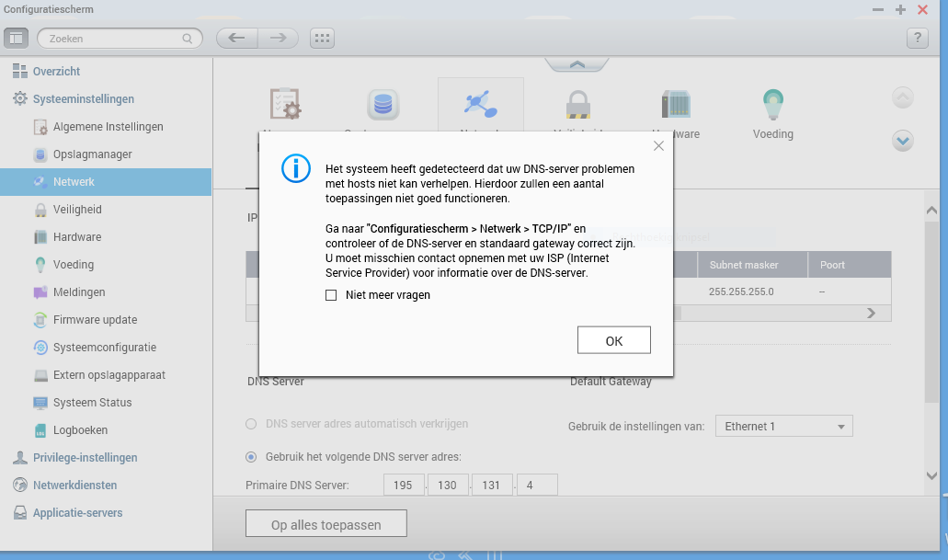
Task: Click the help question mark icon
Action: pos(917,39)
